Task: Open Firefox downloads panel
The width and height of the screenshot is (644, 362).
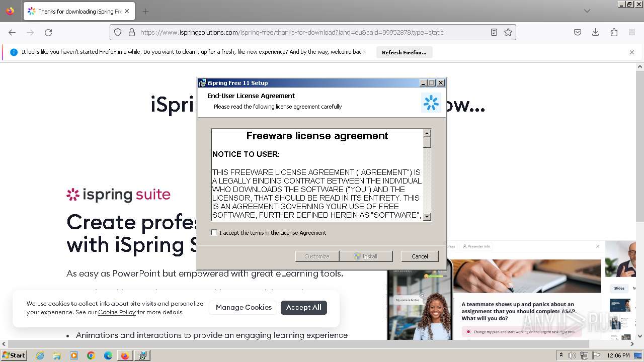Action: point(596,32)
